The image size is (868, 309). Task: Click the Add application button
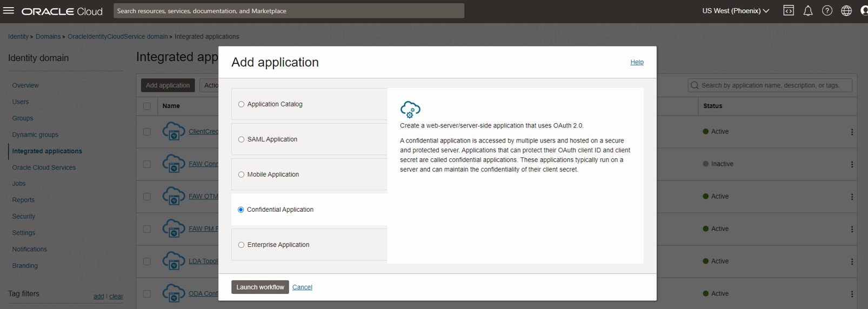tap(168, 85)
